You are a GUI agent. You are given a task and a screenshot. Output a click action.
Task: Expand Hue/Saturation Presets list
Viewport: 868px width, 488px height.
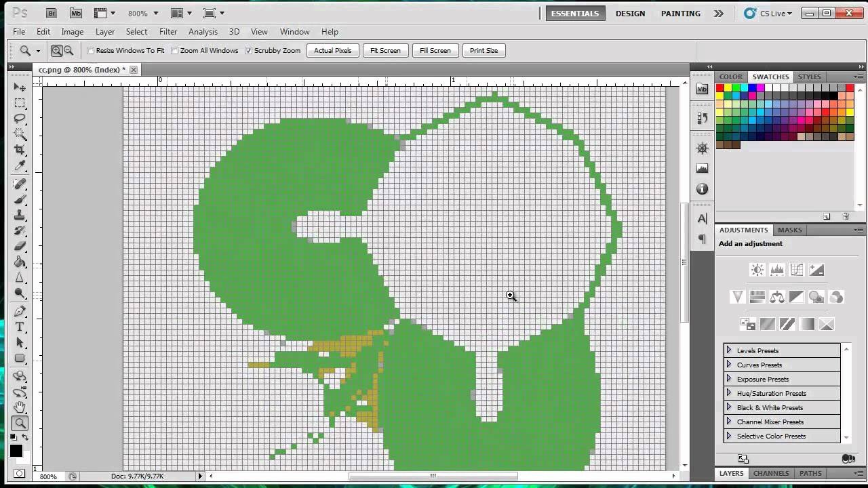[x=729, y=393]
